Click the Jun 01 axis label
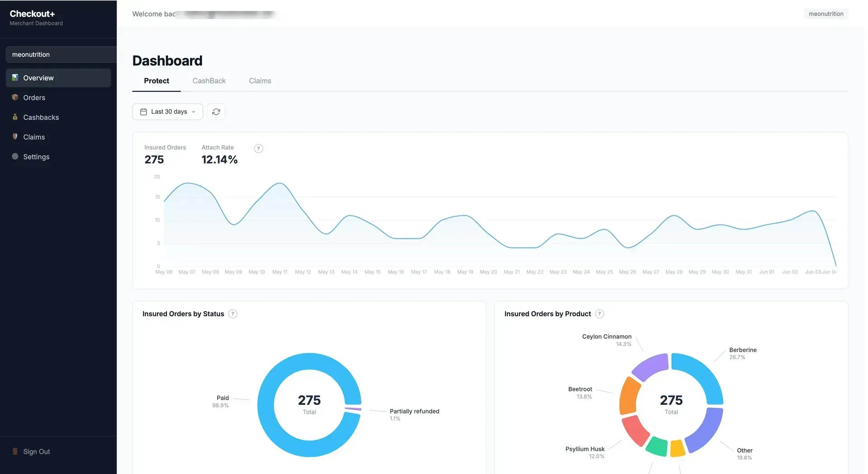 767,272
